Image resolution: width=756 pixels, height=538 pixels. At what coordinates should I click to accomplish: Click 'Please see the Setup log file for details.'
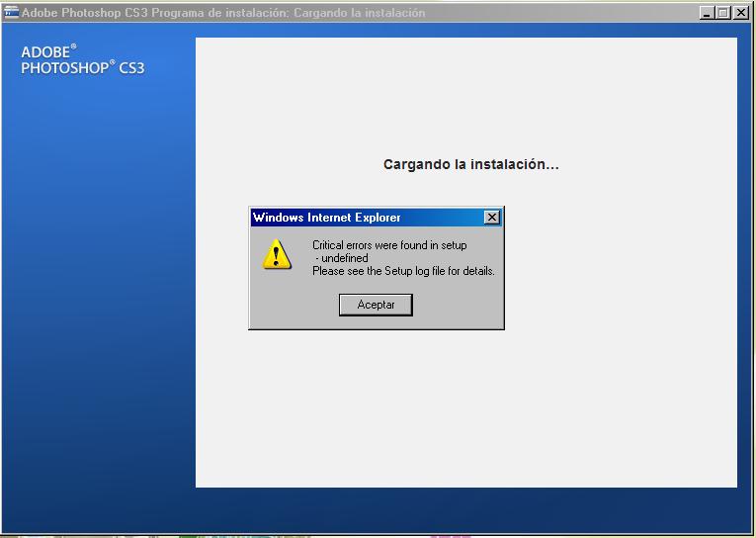(x=403, y=271)
